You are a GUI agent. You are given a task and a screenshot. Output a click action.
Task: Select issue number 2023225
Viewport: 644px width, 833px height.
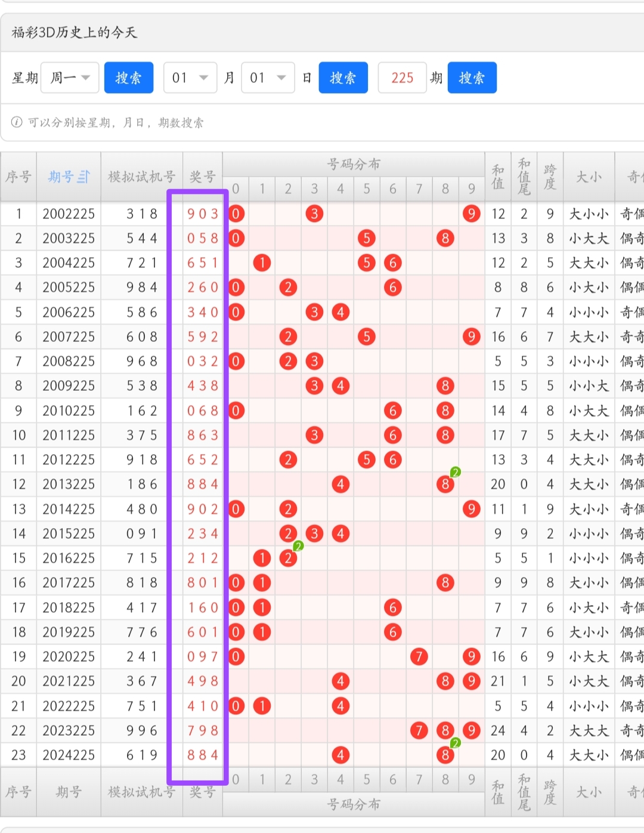[69, 730]
